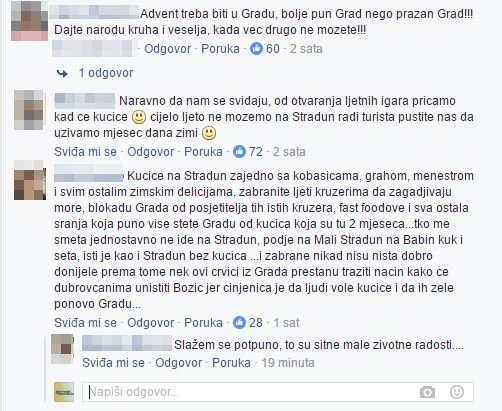The height and width of the screenshot is (411, 502).
Task: Like the comment about Naravno da nam se svidaju
Action: (85, 152)
